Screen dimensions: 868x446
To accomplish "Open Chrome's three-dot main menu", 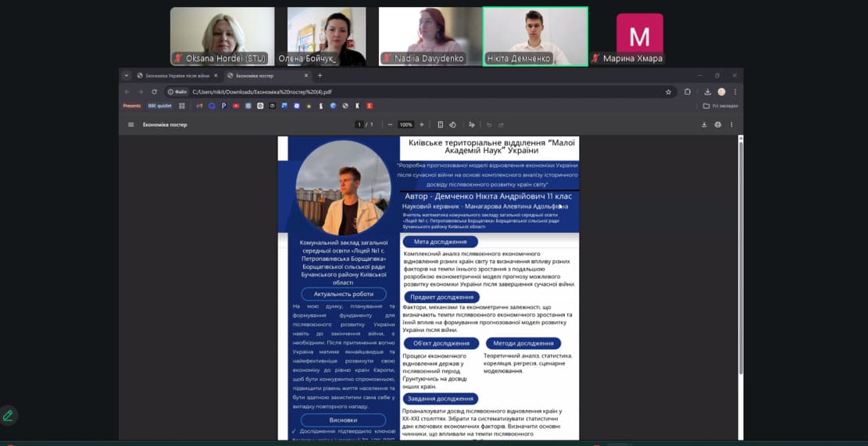I will click(x=735, y=91).
